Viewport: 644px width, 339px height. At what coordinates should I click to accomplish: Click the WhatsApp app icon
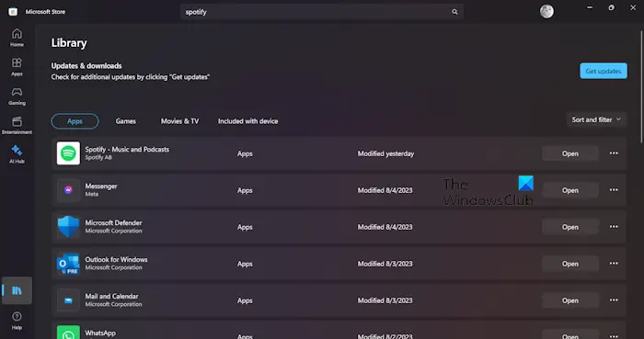[x=68, y=333]
